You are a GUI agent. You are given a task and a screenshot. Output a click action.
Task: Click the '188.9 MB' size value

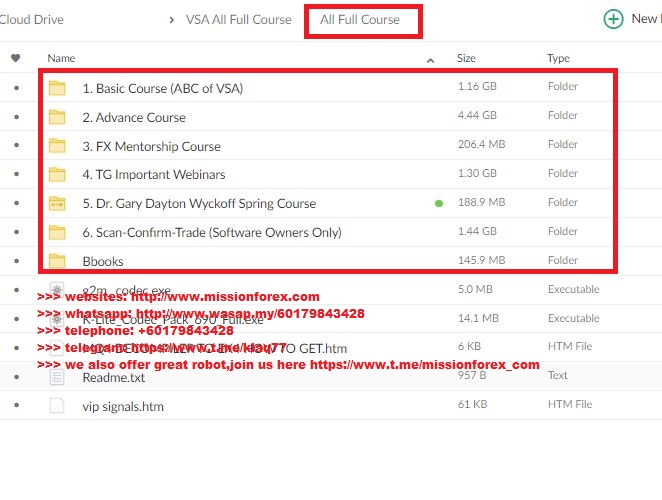pos(482,202)
